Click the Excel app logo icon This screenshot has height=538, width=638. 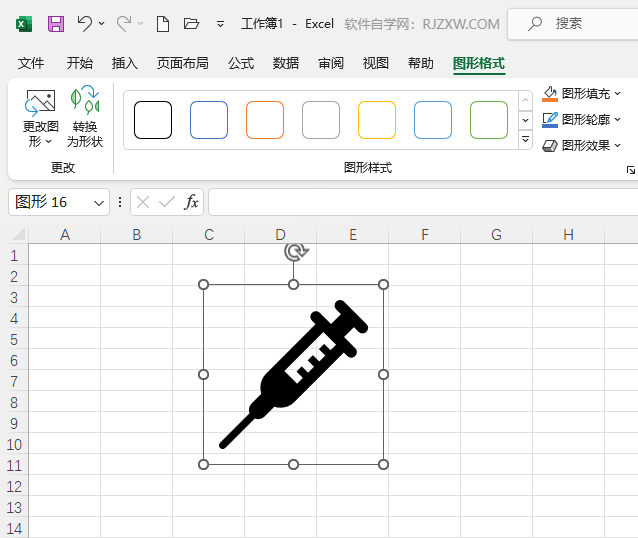coord(24,24)
